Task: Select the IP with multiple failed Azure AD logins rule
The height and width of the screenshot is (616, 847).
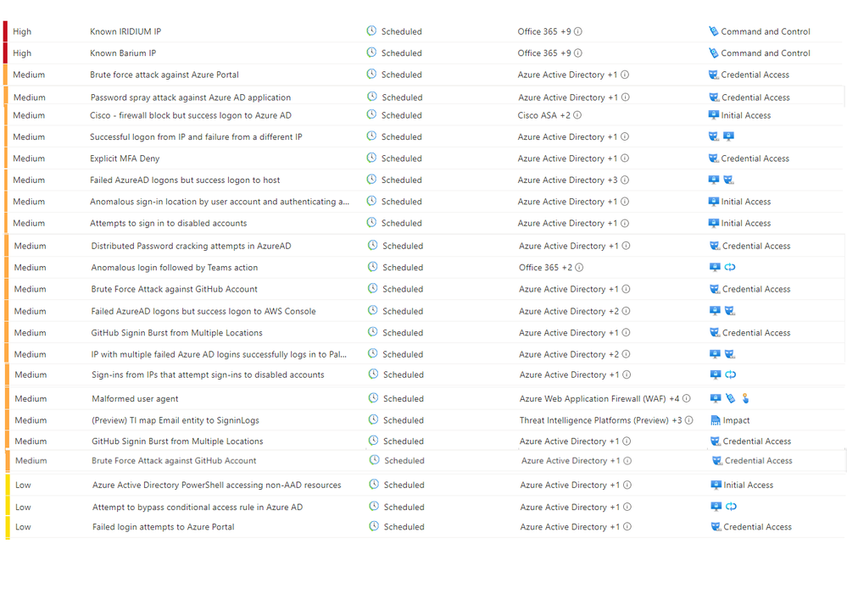Action: [x=219, y=354]
